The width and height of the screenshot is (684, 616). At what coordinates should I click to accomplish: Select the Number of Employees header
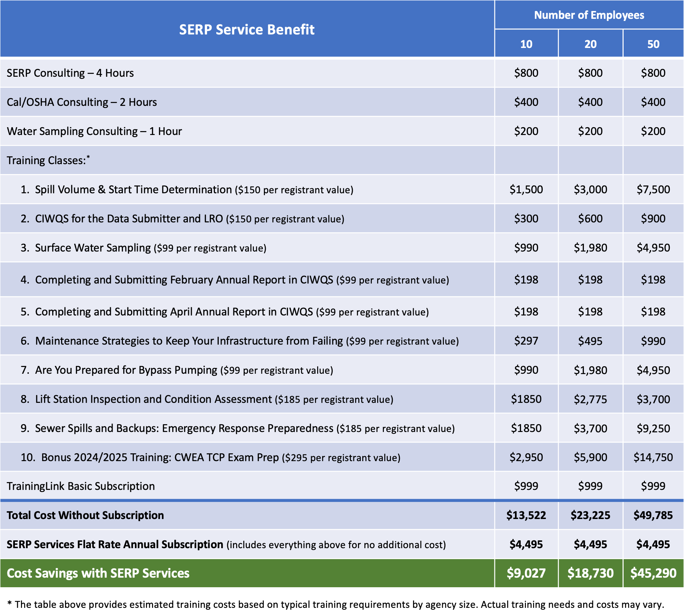coord(589,15)
